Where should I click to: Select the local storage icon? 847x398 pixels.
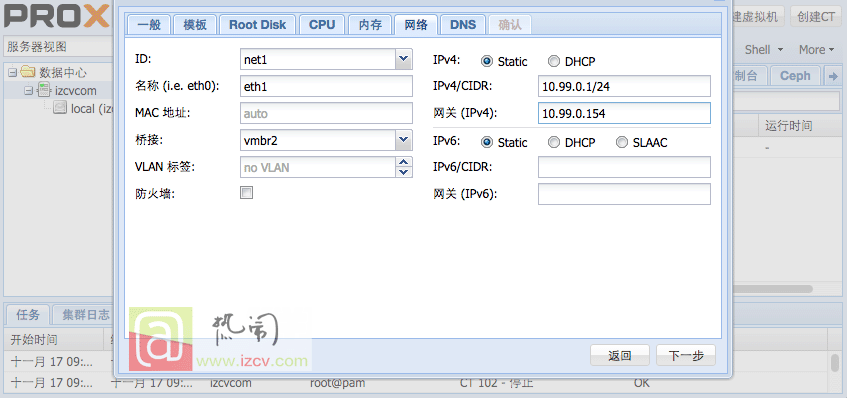tap(60, 108)
